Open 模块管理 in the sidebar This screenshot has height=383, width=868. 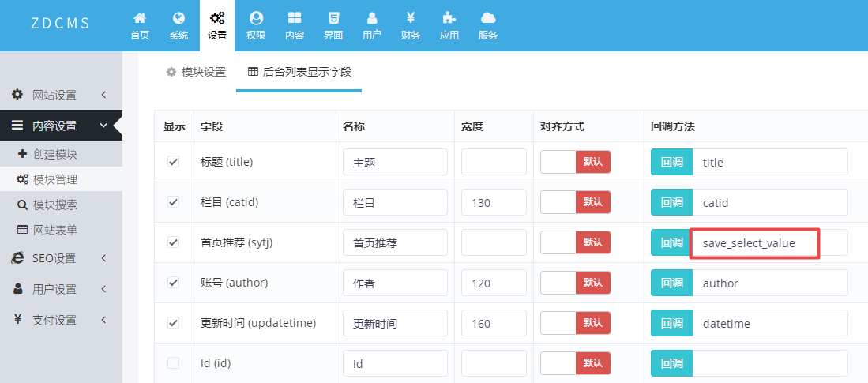click(61, 180)
